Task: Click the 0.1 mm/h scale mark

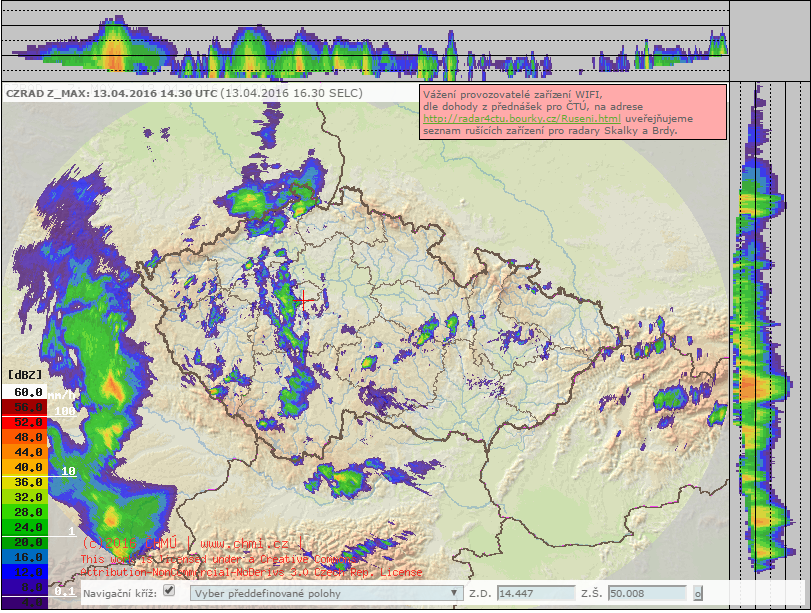Action: tap(65, 591)
